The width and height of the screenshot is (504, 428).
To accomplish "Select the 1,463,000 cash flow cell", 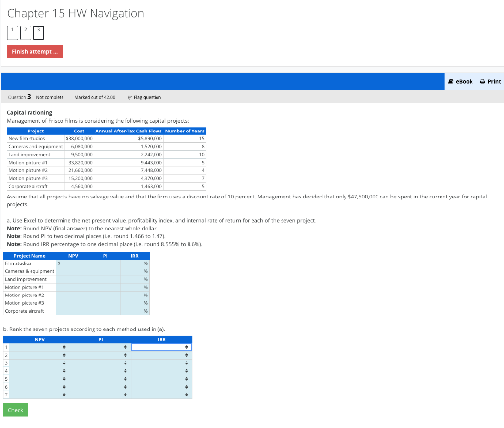I will 128,186.
